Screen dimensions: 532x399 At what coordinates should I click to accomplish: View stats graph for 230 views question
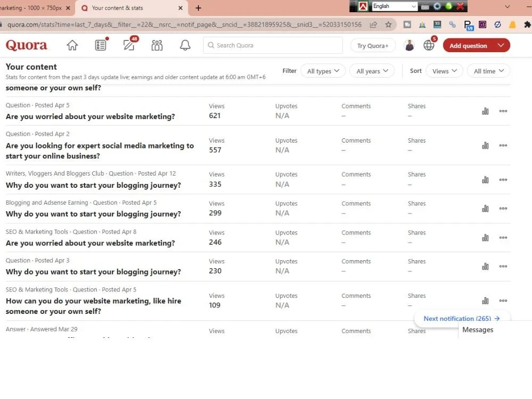pos(485,267)
